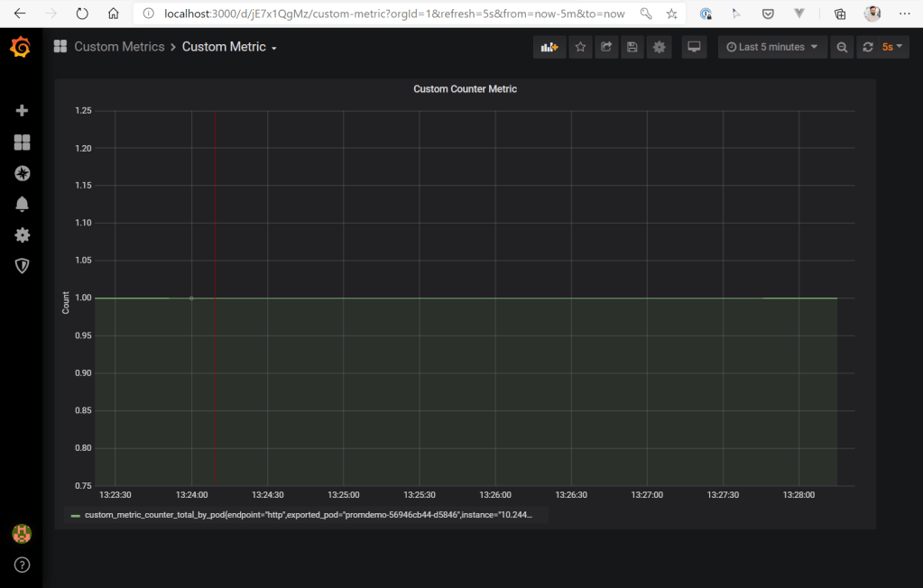Viewport: 923px width, 588px height.
Task: Open the Server Admin shield icon
Action: (x=23, y=265)
